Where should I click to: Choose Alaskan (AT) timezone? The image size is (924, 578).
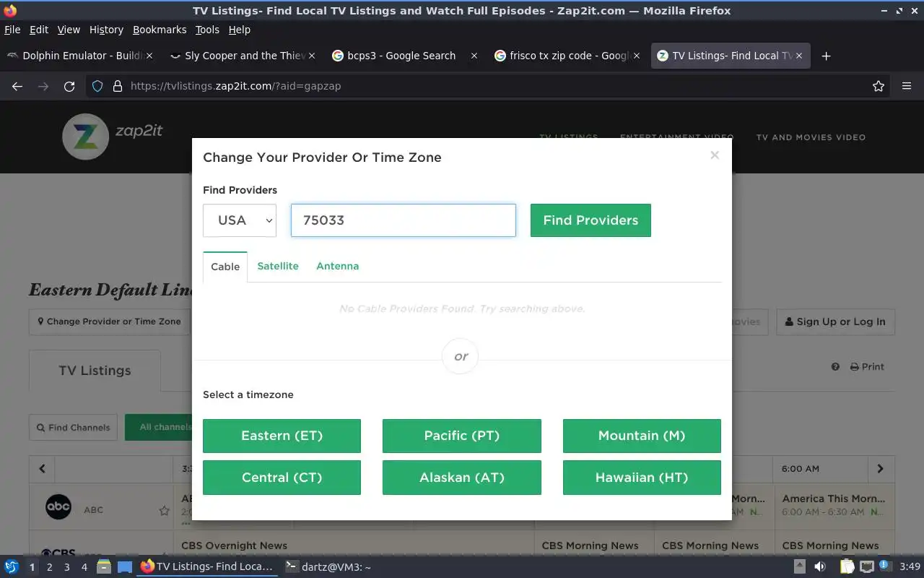[462, 478]
